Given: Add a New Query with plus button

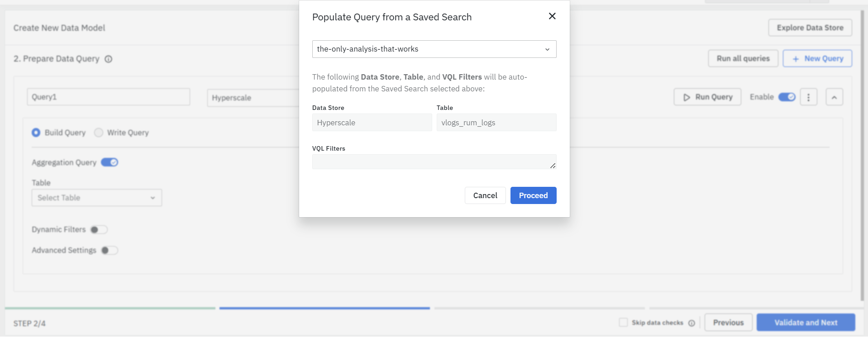Looking at the screenshot, I should point(817,59).
